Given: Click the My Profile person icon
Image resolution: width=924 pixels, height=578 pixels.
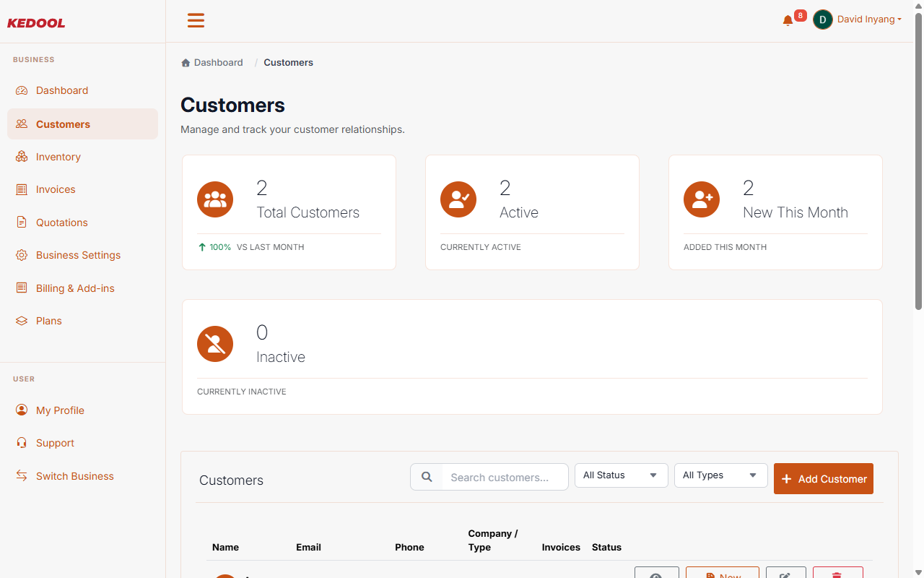Looking at the screenshot, I should click(x=22, y=410).
